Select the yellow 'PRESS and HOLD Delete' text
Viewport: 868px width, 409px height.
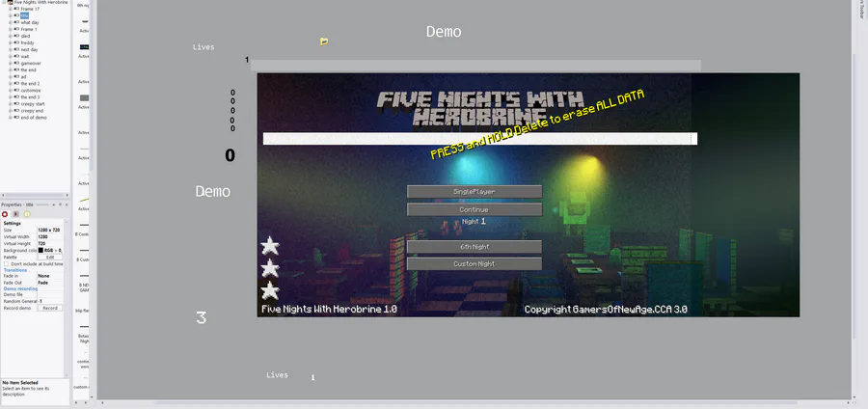click(537, 124)
